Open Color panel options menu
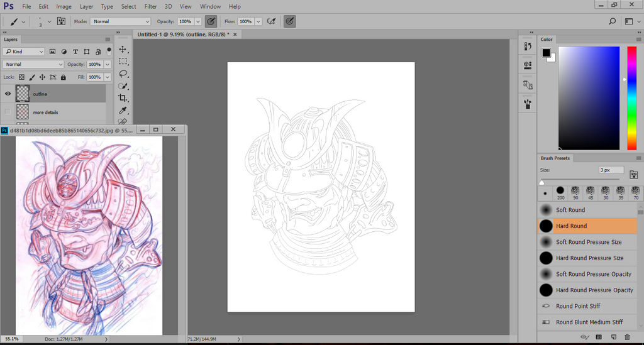This screenshot has width=644, height=345. (x=639, y=40)
